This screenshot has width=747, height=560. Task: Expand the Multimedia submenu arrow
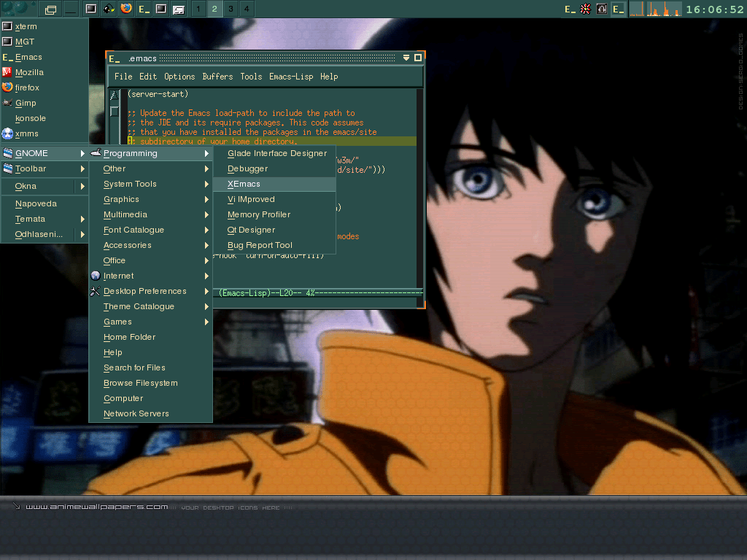pos(206,214)
